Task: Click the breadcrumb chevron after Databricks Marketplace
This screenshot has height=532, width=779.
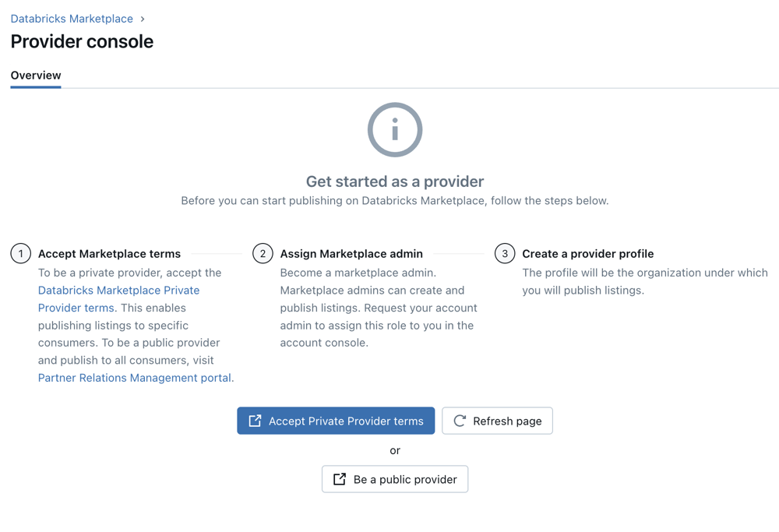Action: pyautogui.click(x=144, y=18)
